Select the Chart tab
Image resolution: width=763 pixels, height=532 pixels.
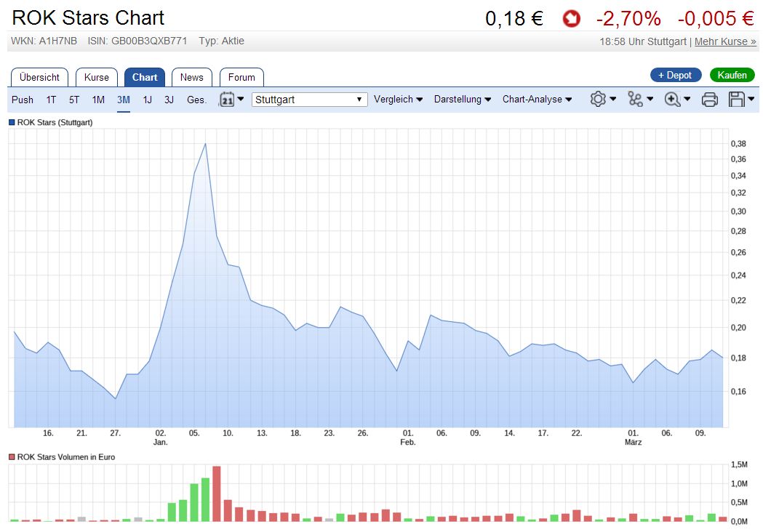(x=145, y=77)
